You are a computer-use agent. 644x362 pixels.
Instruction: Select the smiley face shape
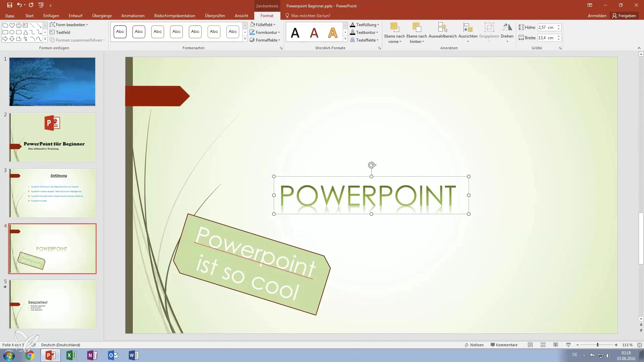[x=19, y=25]
